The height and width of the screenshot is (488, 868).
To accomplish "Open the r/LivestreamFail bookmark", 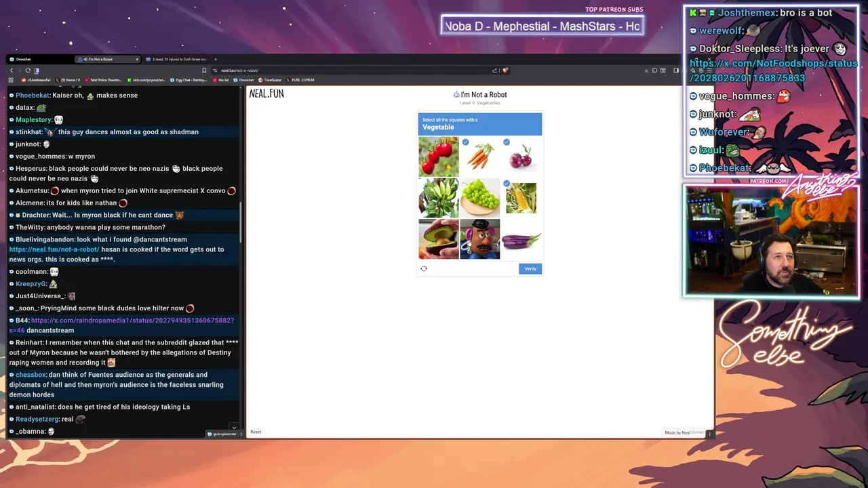I will coord(36,80).
